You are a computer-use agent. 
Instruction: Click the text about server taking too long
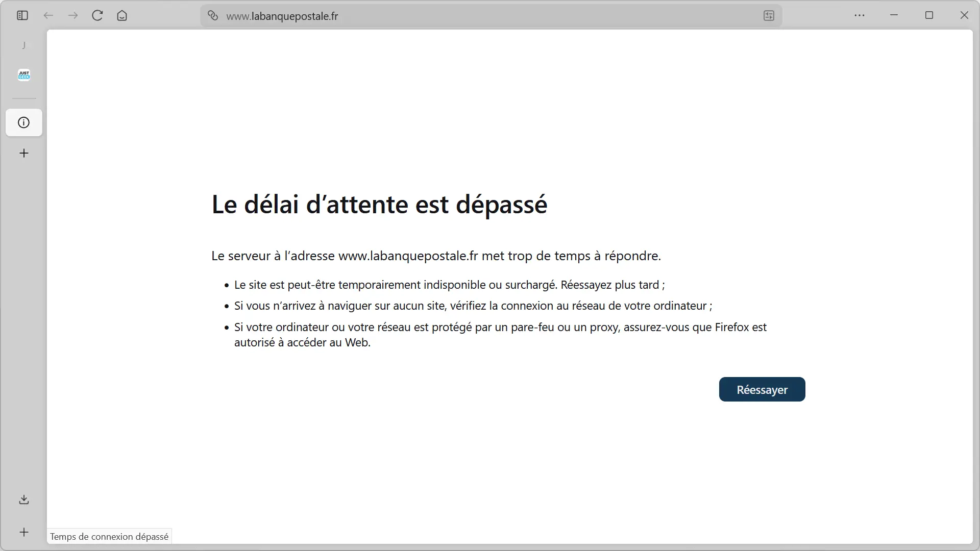coord(436,256)
